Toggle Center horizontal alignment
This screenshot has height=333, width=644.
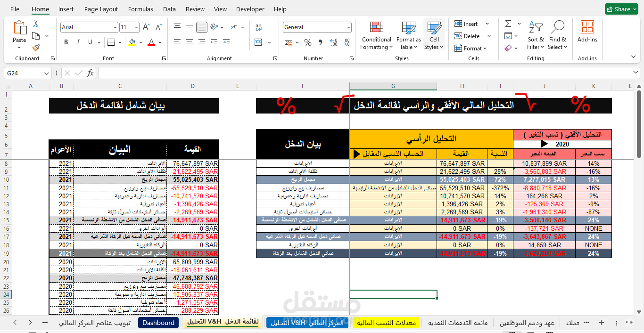(x=190, y=42)
